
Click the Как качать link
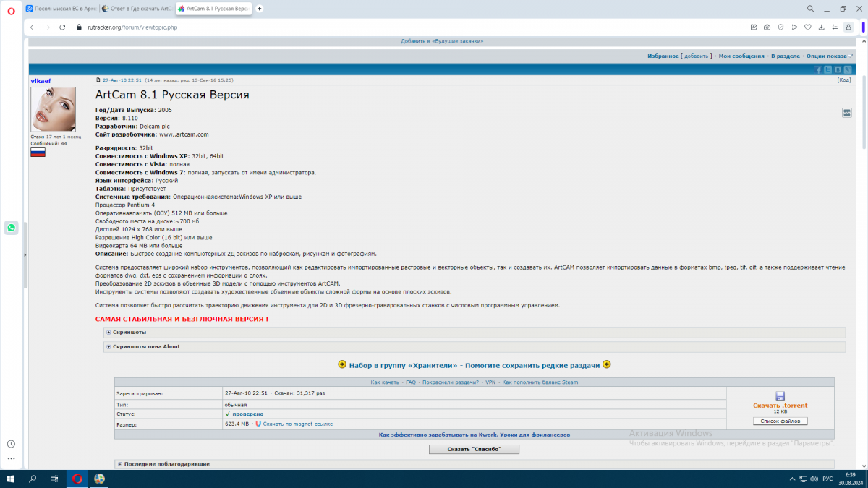click(385, 382)
